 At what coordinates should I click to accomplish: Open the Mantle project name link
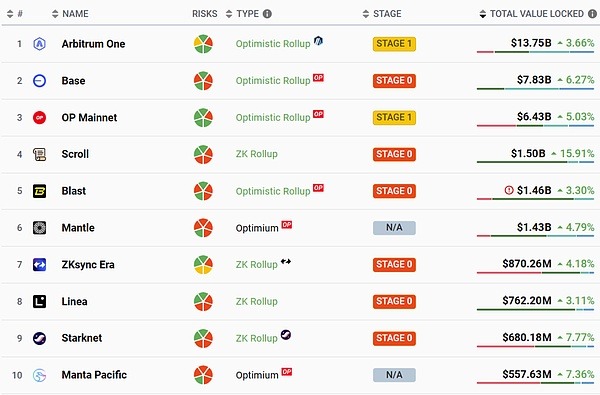[78, 228]
